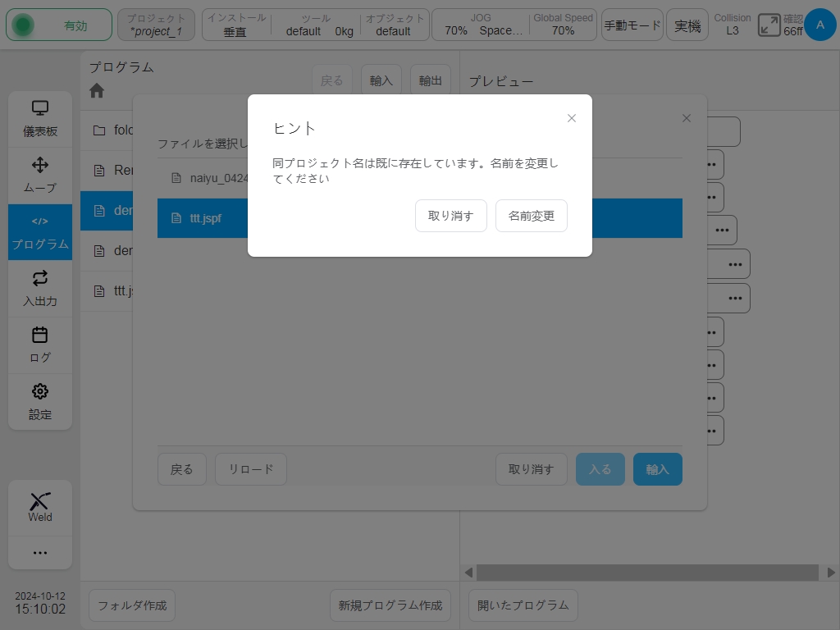
Task: Show more sidebar options with ellipsis
Action: 40,553
